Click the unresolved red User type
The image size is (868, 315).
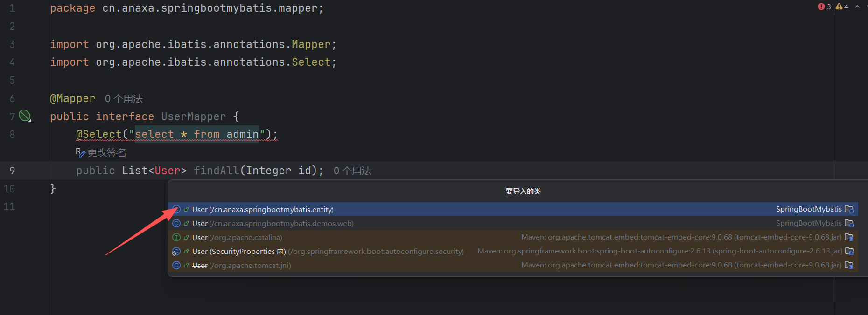pyautogui.click(x=167, y=171)
